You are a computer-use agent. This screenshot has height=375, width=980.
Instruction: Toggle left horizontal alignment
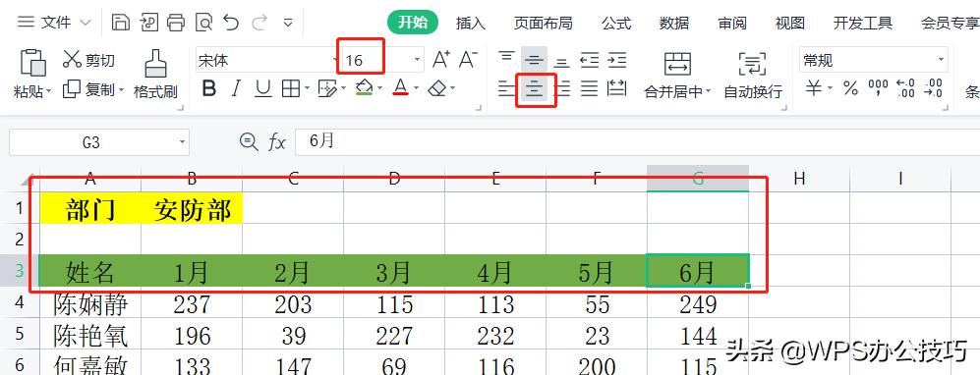(507, 88)
